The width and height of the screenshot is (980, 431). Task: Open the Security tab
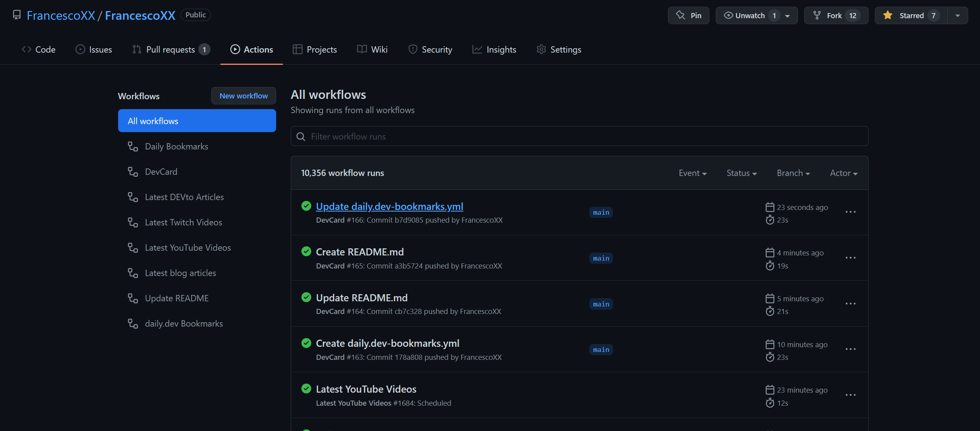[430, 49]
